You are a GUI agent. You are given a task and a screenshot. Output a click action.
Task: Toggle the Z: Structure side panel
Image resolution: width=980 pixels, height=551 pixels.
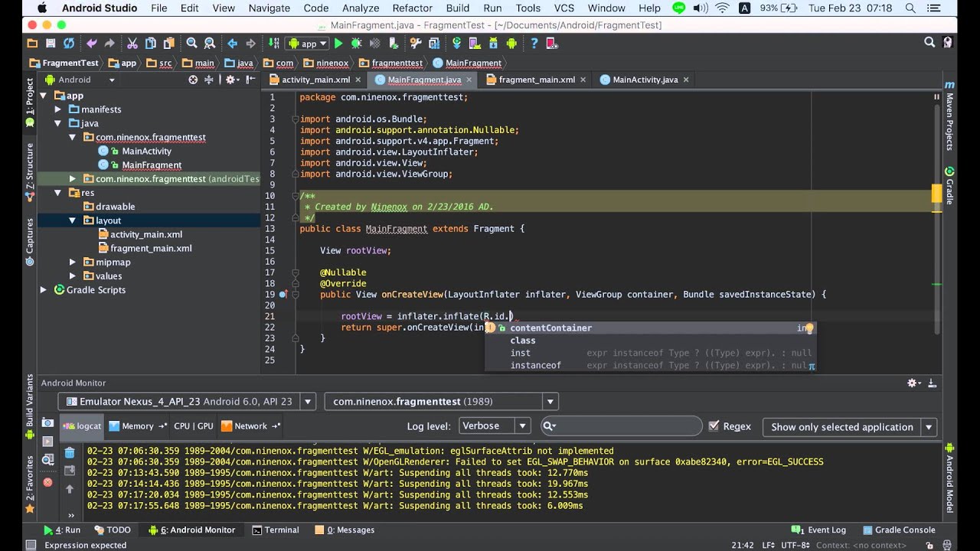click(30, 172)
